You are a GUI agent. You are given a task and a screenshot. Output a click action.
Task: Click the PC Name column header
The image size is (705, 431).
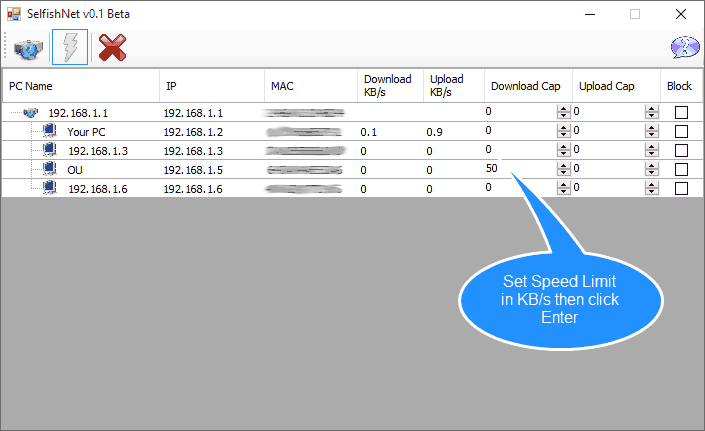pyautogui.click(x=81, y=86)
